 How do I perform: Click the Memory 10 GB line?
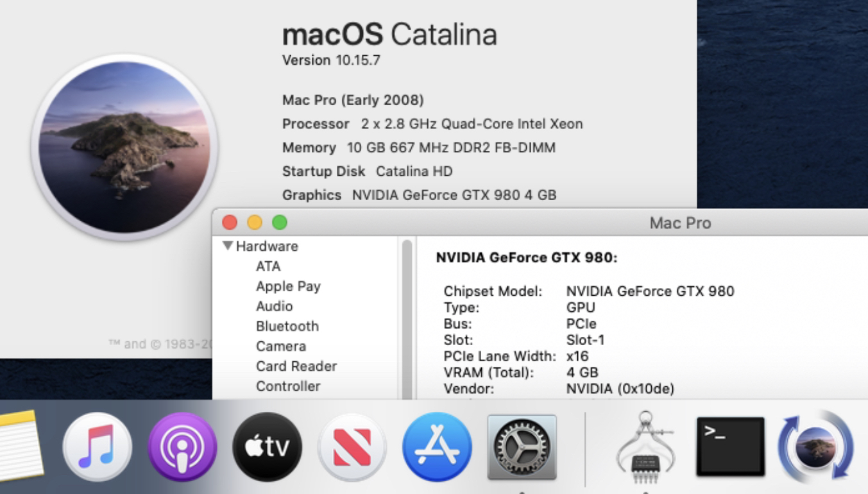pos(419,148)
